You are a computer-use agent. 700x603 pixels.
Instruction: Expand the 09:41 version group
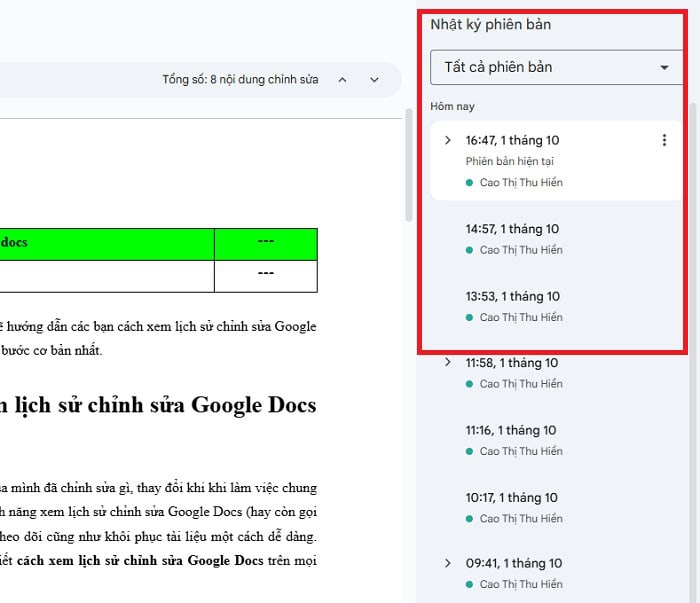(448, 563)
